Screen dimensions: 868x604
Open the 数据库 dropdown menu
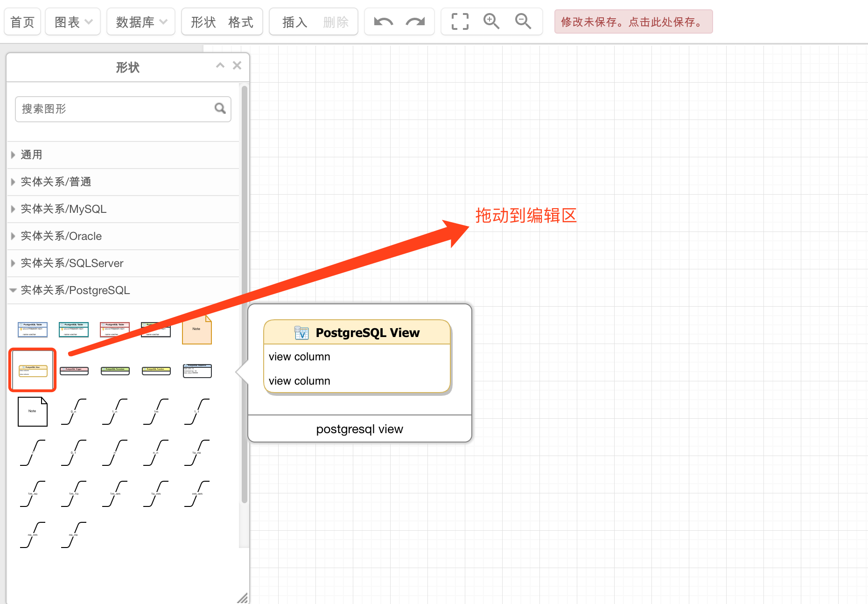pyautogui.click(x=140, y=21)
